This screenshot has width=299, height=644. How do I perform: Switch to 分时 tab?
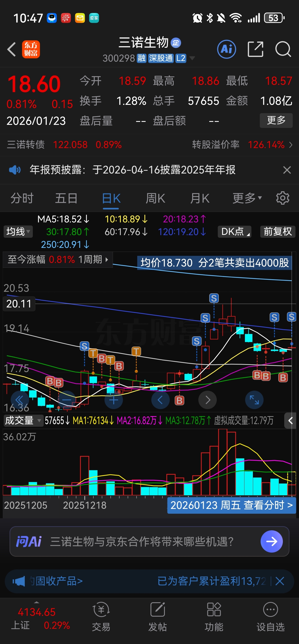pos(22,198)
